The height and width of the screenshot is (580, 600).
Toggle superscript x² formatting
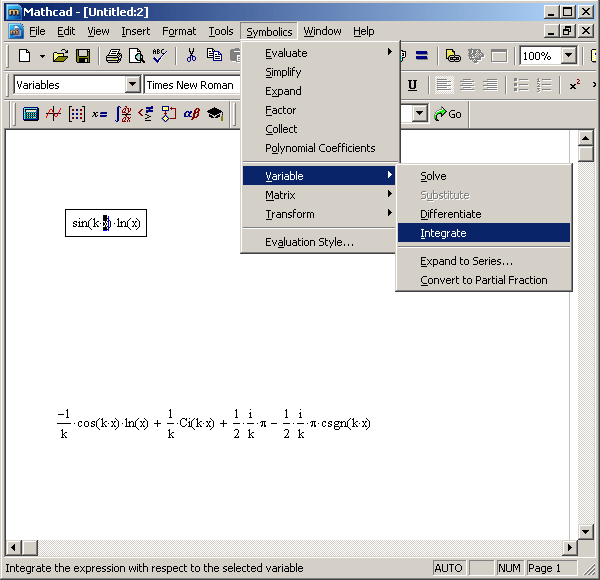point(575,85)
